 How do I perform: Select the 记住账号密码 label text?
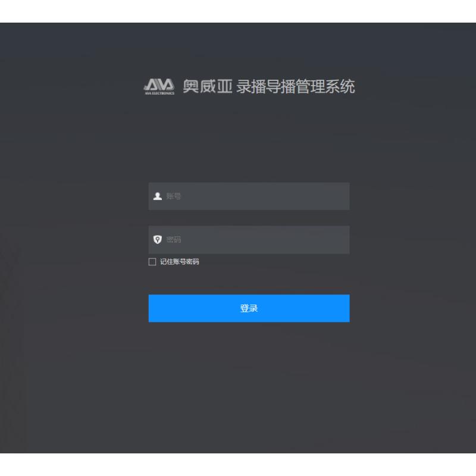pos(180,262)
